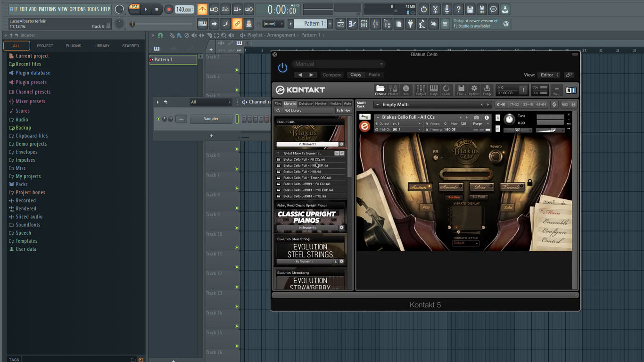Switch browser to the PLUGINS tab
This screenshot has width=644, height=362.
pos(74,46)
